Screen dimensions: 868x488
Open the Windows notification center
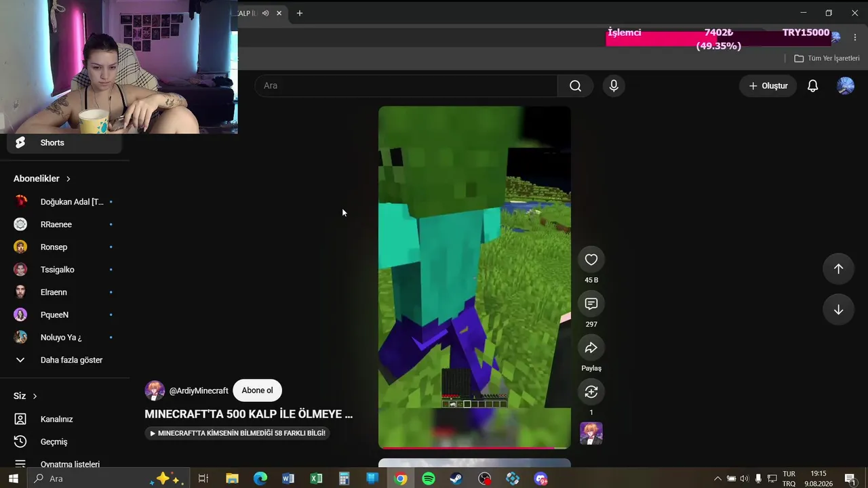[x=850, y=479]
